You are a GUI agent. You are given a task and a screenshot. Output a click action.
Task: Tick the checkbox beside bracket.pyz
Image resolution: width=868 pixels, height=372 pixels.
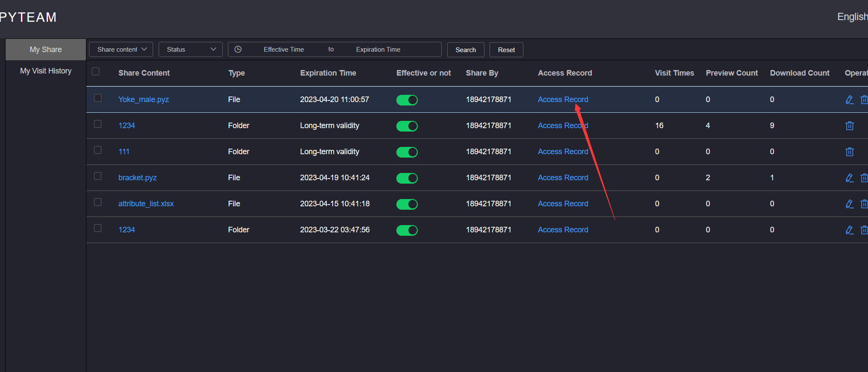coord(98,176)
